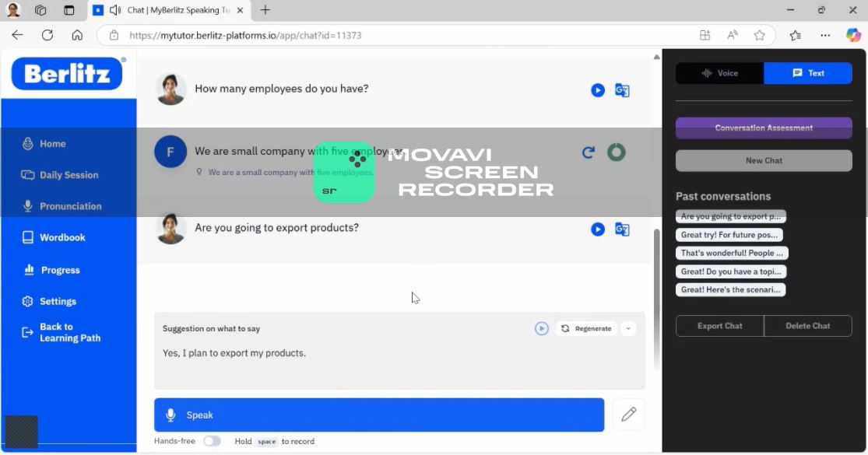Open Settings in the sidebar

click(x=49, y=301)
